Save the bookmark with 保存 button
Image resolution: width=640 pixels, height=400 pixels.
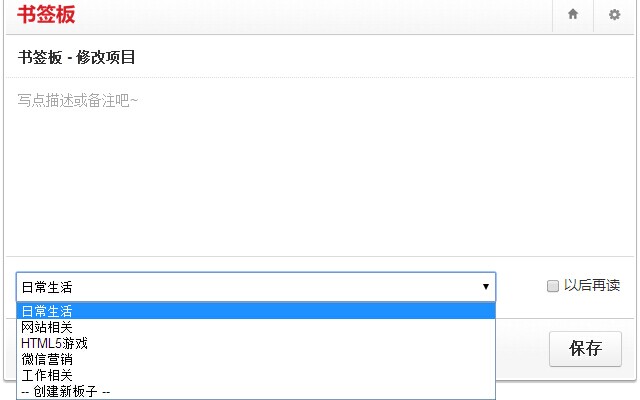(x=585, y=349)
